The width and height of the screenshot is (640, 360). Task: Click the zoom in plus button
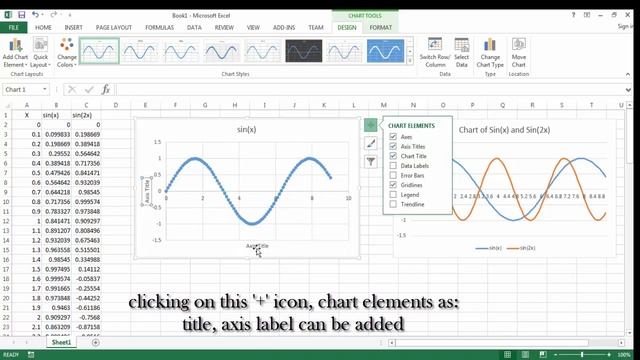(x=609, y=355)
